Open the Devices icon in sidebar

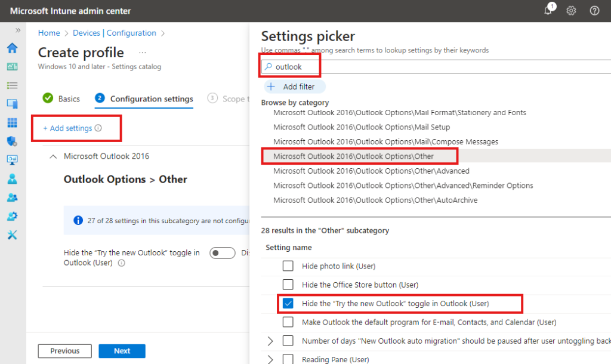click(12, 104)
